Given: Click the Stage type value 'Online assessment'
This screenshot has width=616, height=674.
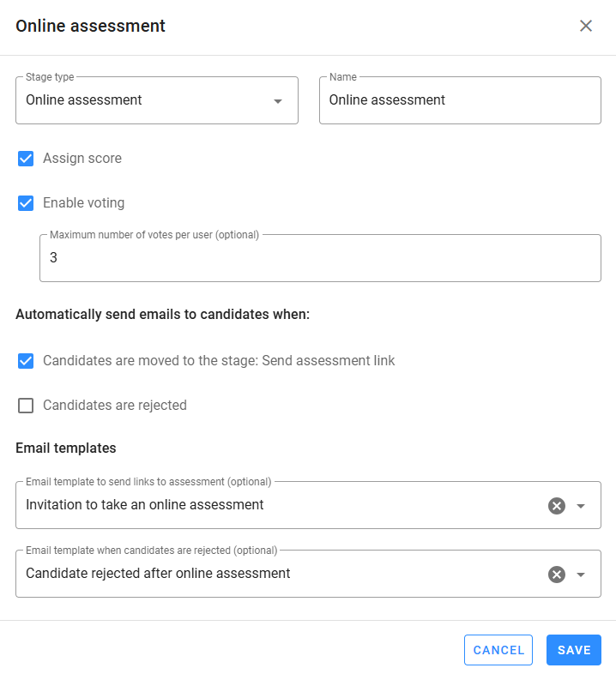Looking at the screenshot, I should (x=84, y=100).
